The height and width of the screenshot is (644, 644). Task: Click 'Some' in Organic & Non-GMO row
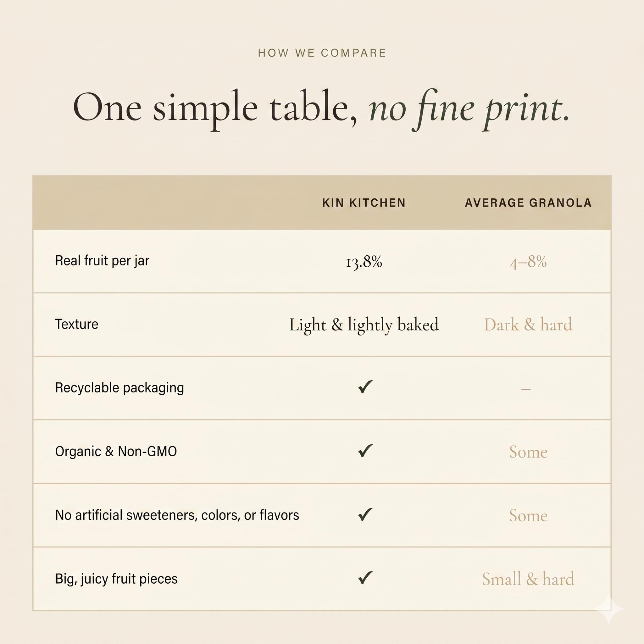528,452
